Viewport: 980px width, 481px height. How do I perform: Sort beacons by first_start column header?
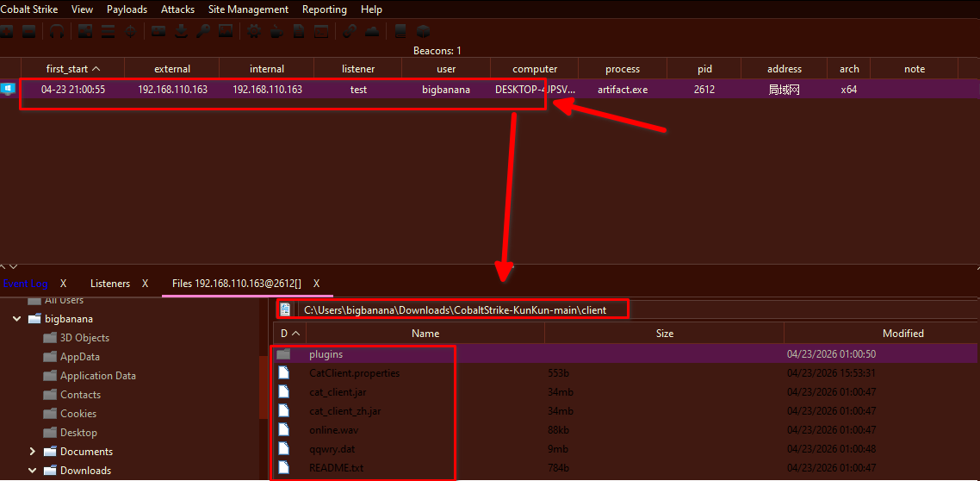72,69
